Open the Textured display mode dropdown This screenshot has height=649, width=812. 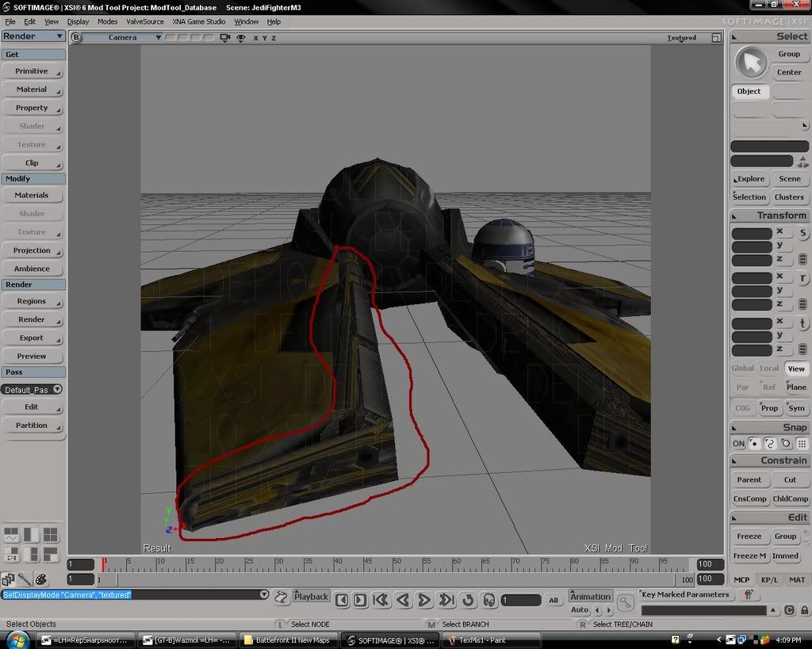pyautogui.click(x=681, y=38)
